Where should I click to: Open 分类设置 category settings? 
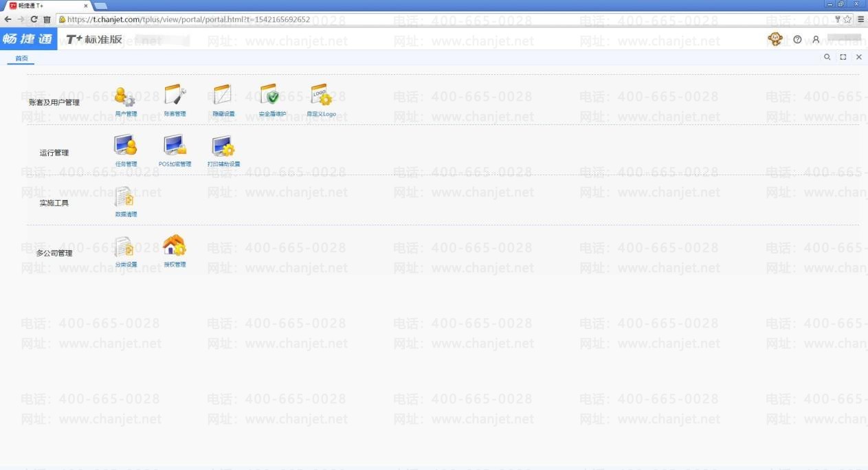(126, 252)
